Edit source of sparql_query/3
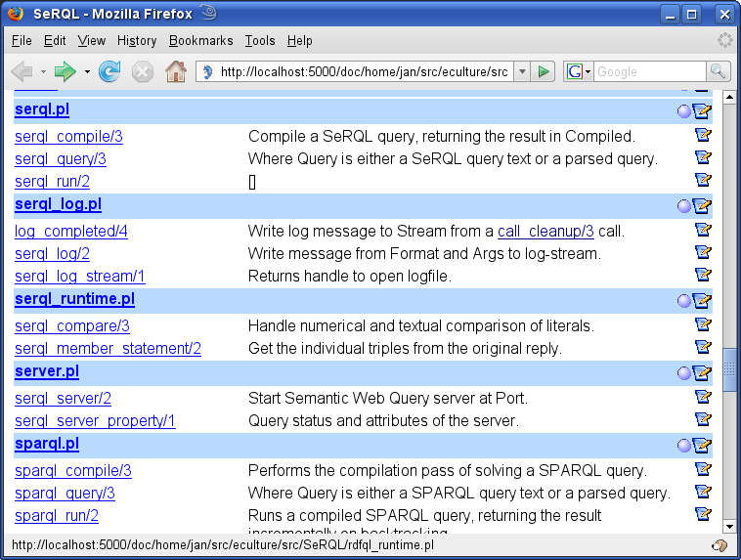Image resolution: width=741 pixels, height=560 pixels. (703, 492)
